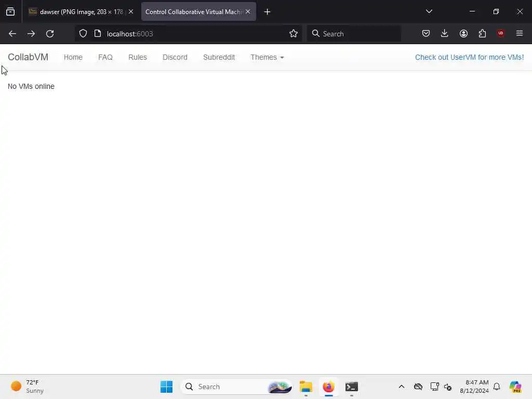Show hidden system tray icons

[402, 387]
